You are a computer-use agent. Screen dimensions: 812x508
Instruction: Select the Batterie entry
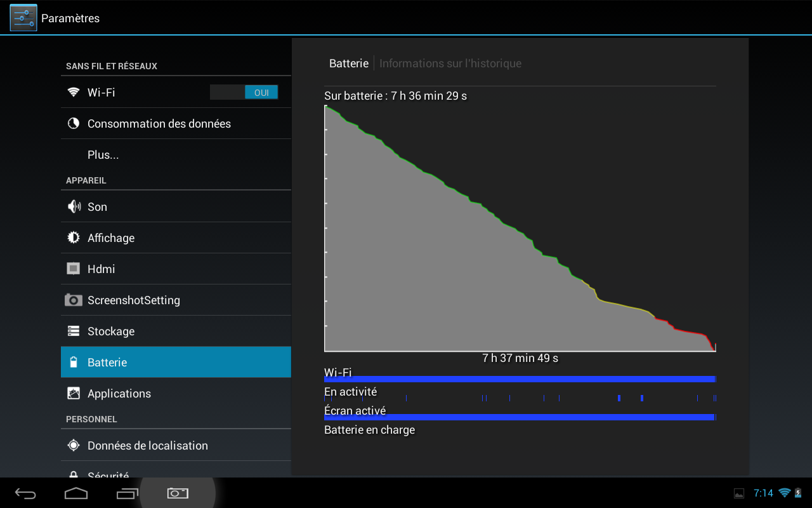176,362
